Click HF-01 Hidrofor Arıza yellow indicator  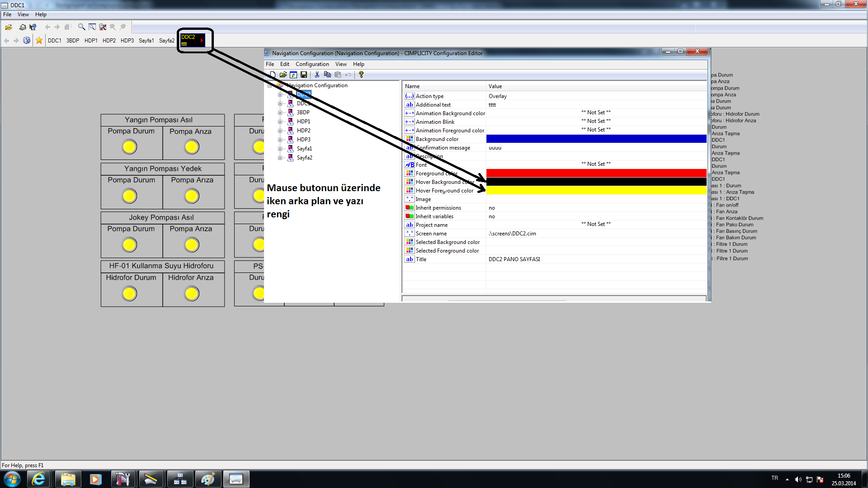click(x=192, y=294)
